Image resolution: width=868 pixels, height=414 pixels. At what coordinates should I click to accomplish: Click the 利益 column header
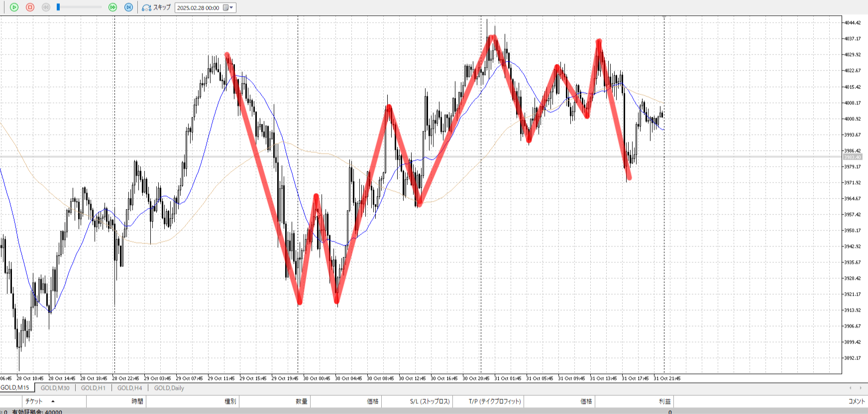click(x=664, y=402)
